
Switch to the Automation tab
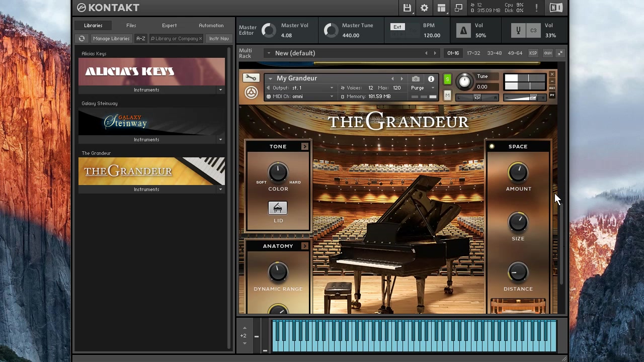point(211,25)
